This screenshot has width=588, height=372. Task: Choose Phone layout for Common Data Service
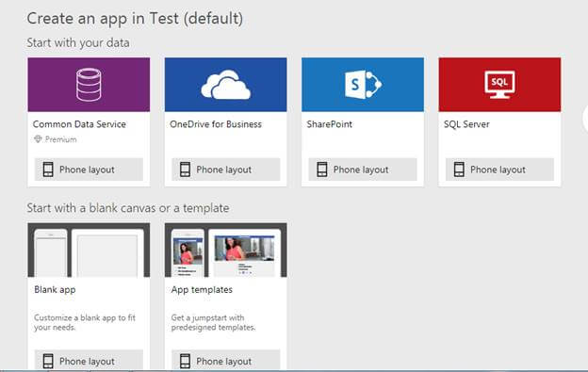tap(89, 170)
